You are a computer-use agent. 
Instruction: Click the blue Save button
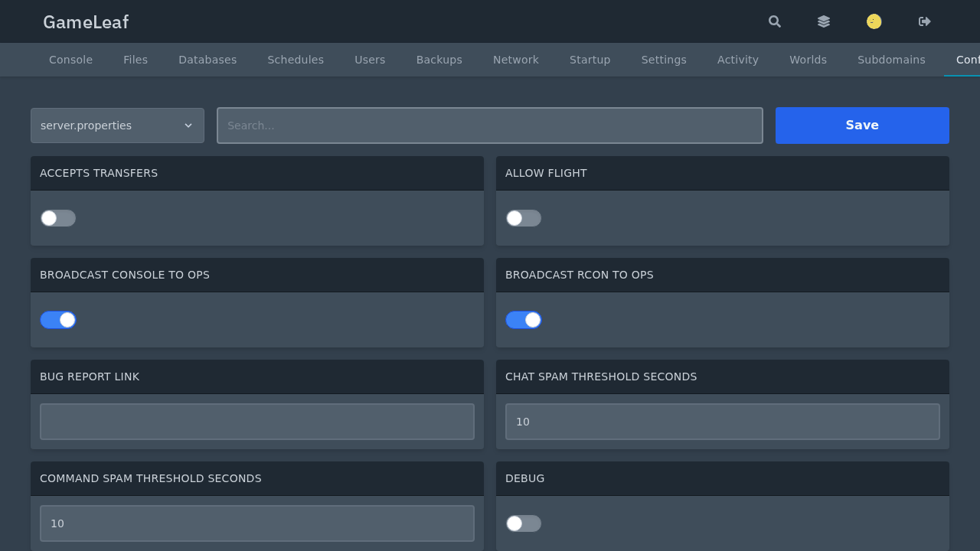862,126
